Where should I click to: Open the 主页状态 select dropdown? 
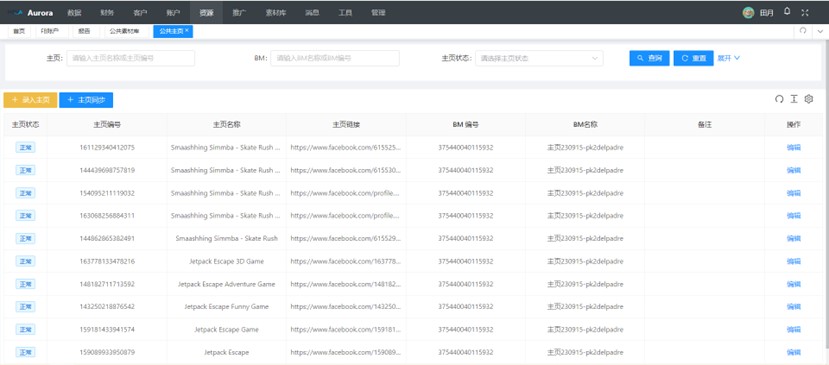(x=539, y=58)
